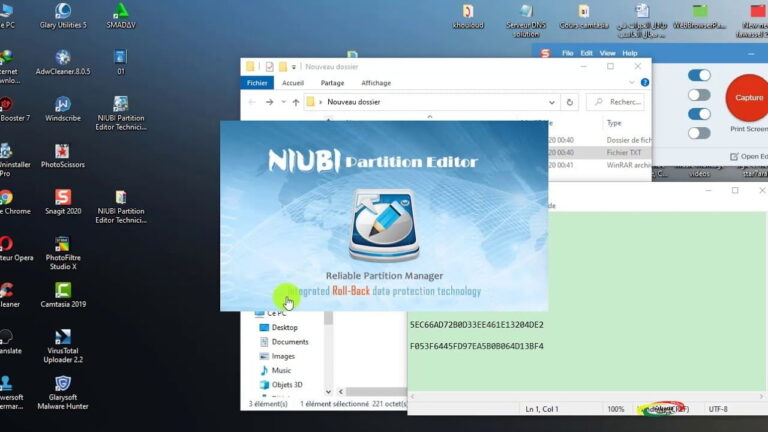
Task: Open the Snagit Edit menu
Action: [586, 53]
